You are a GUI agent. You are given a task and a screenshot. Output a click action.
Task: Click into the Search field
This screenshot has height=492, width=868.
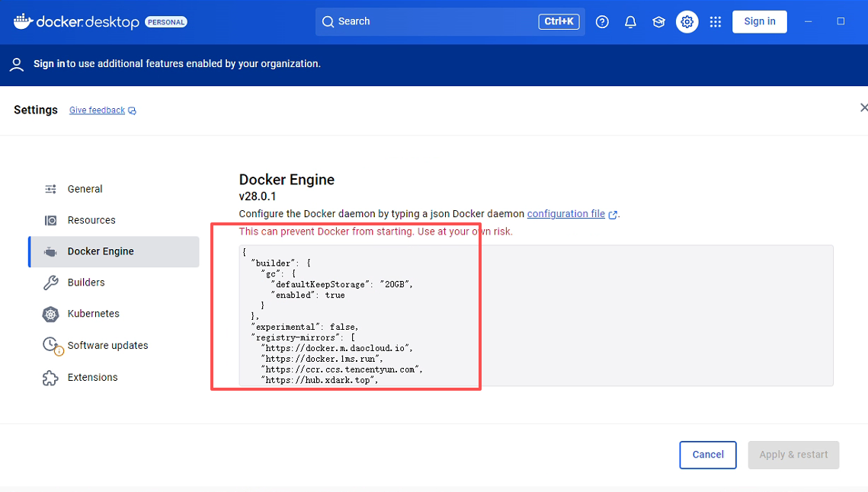pos(450,21)
